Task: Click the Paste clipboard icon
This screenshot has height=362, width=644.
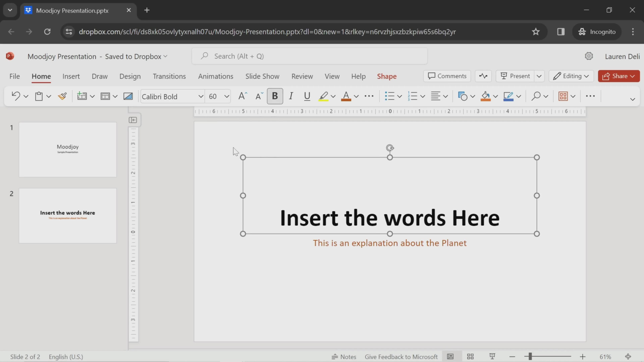Action: pos(39,96)
